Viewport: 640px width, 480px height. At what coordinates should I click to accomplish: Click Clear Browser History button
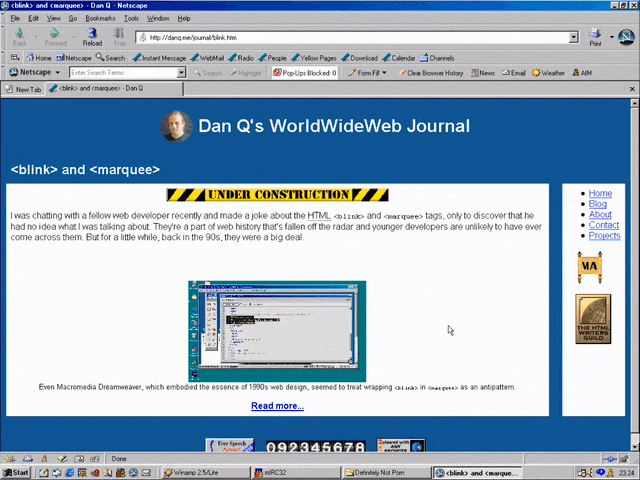pos(431,73)
